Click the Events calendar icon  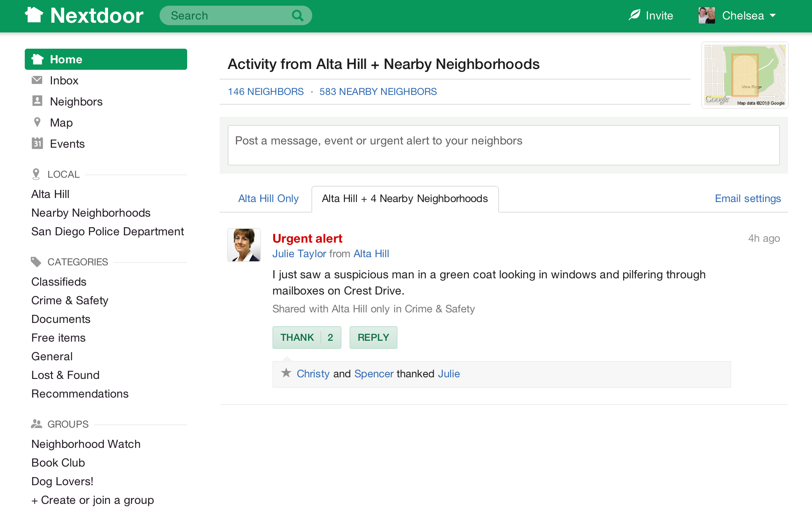[37, 143]
